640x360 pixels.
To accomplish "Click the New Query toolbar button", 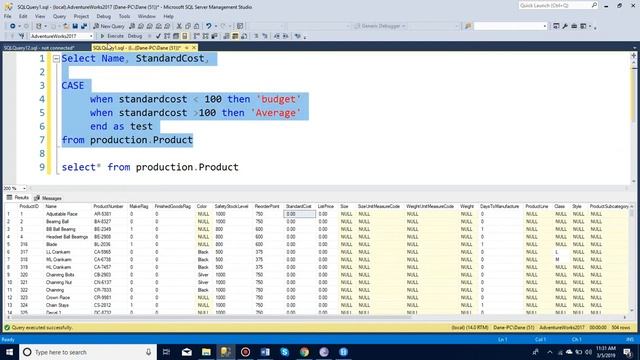I will [109, 26].
